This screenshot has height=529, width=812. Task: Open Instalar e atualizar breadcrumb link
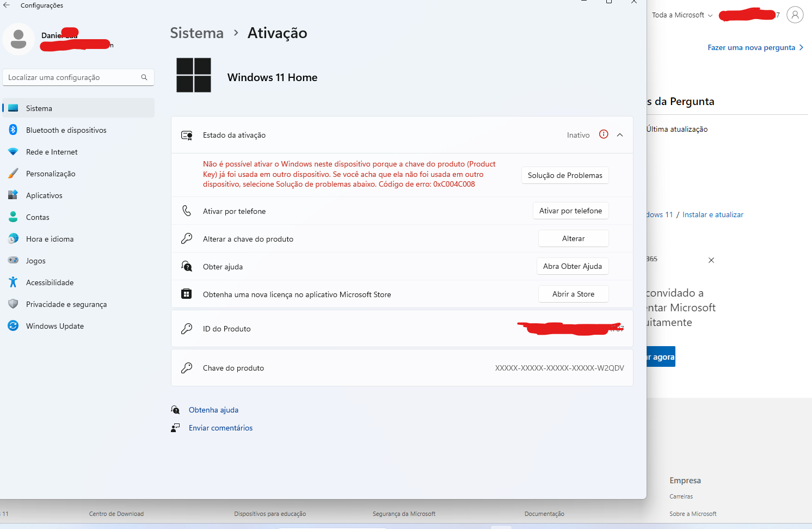(x=713, y=214)
